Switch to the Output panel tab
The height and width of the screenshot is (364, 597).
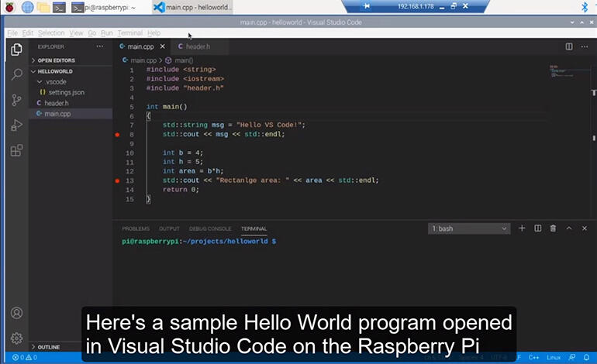point(169,228)
